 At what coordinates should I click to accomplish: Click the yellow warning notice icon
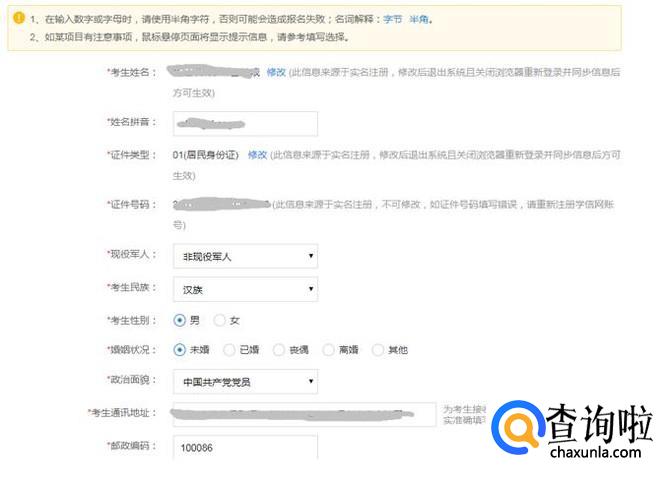click(x=19, y=18)
